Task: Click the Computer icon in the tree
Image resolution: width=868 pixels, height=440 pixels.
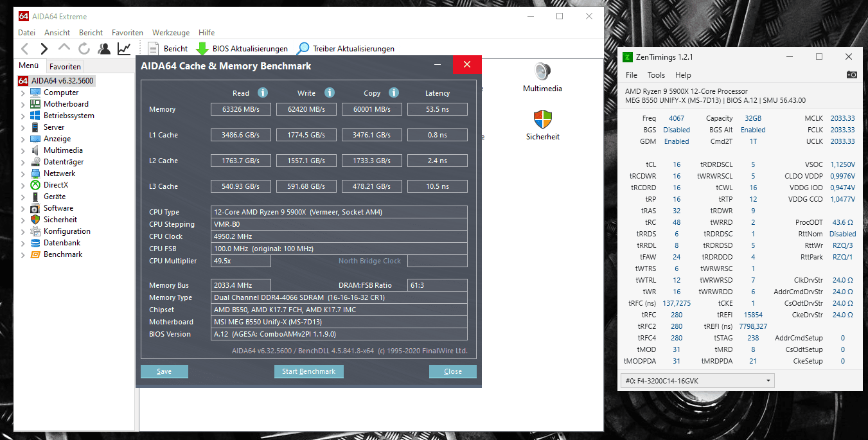Action: 35,92
